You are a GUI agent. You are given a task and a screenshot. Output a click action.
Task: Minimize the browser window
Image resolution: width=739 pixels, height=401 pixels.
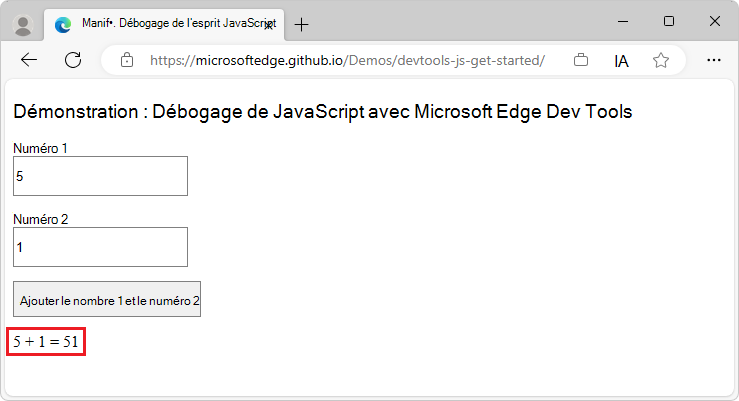click(x=623, y=21)
